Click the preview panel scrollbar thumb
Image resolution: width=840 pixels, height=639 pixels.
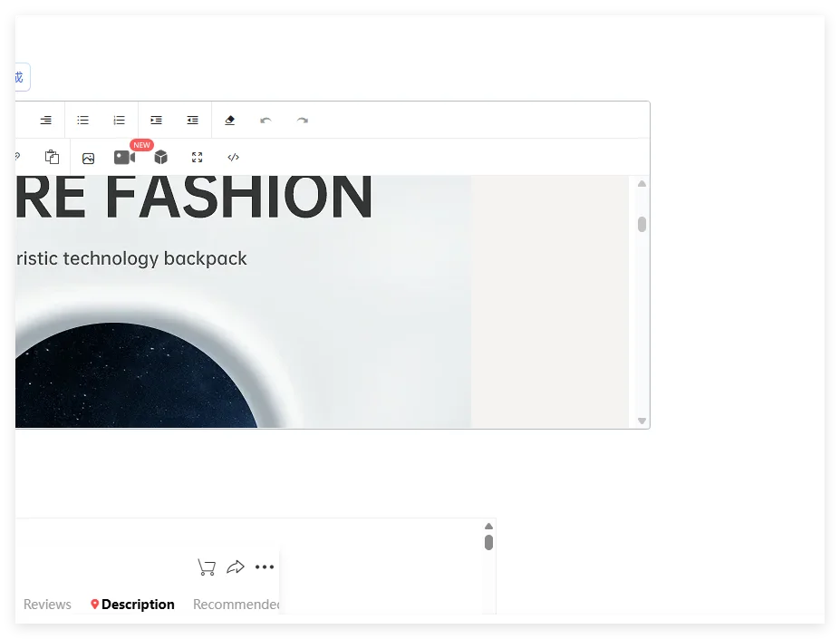tap(488, 542)
